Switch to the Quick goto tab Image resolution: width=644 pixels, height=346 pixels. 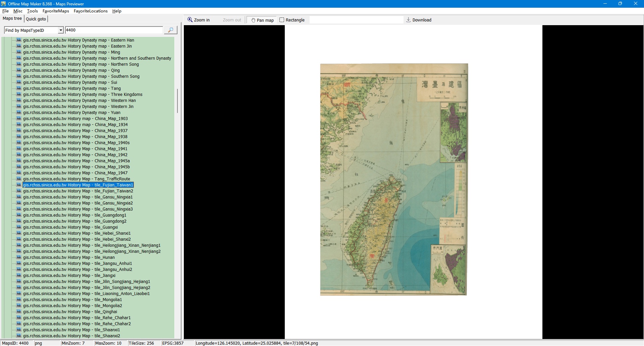pos(36,19)
